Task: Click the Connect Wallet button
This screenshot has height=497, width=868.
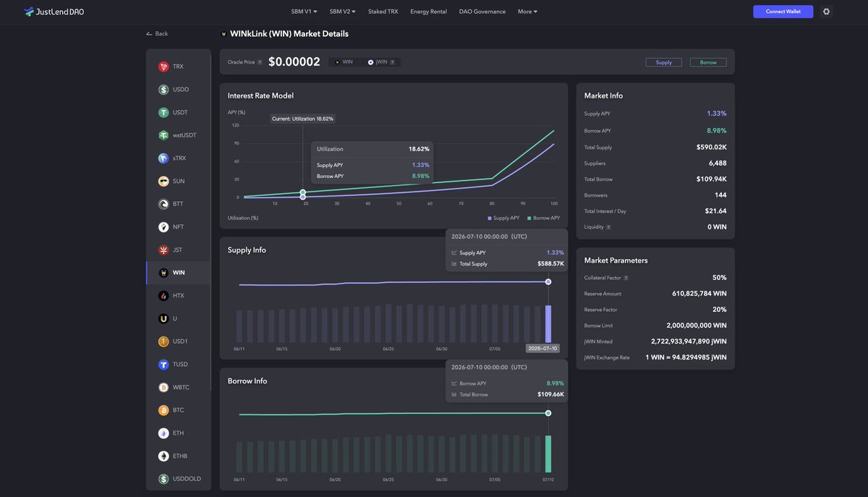Action: (x=783, y=12)
